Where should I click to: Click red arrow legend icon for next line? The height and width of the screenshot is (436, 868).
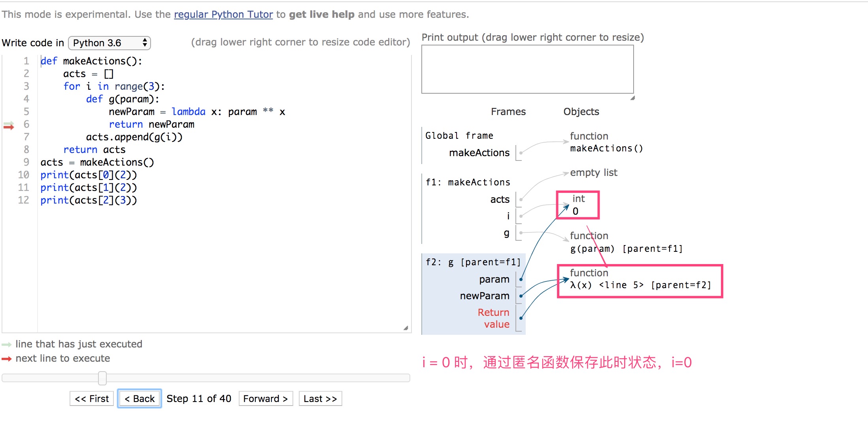tap(6, 359)
